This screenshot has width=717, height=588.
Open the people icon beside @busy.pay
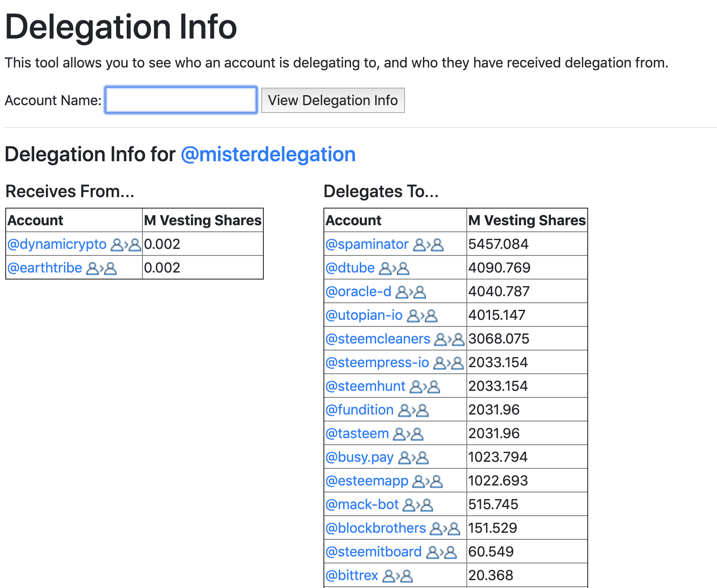pos(413,457)
